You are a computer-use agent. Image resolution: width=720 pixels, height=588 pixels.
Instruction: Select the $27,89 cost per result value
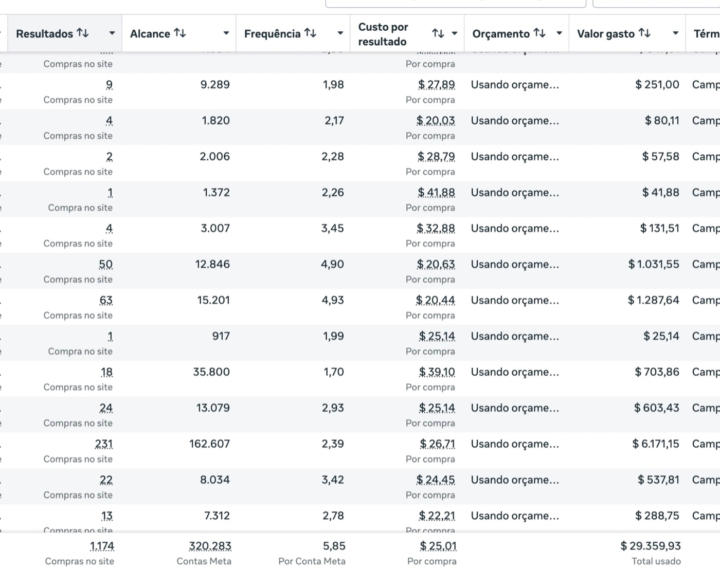pos(437,85)
